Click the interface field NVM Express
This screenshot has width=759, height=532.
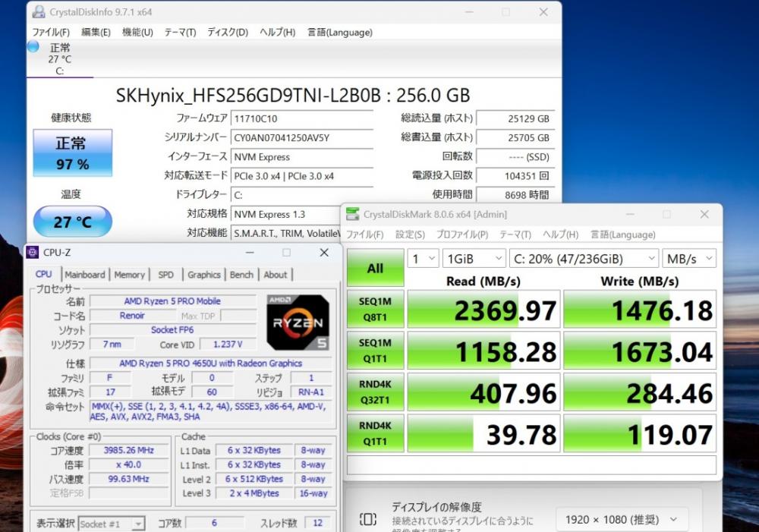tap(302, 157)
